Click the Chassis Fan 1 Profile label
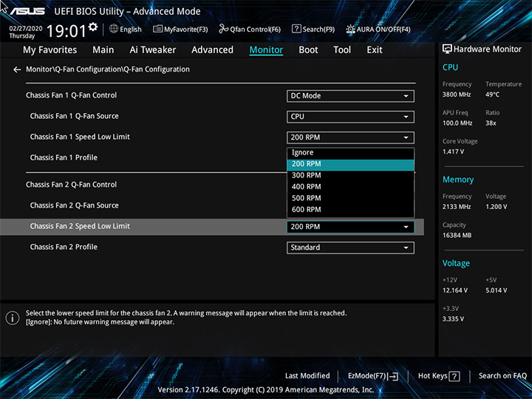The image size is (532, 399). click(x=64, y=158)
